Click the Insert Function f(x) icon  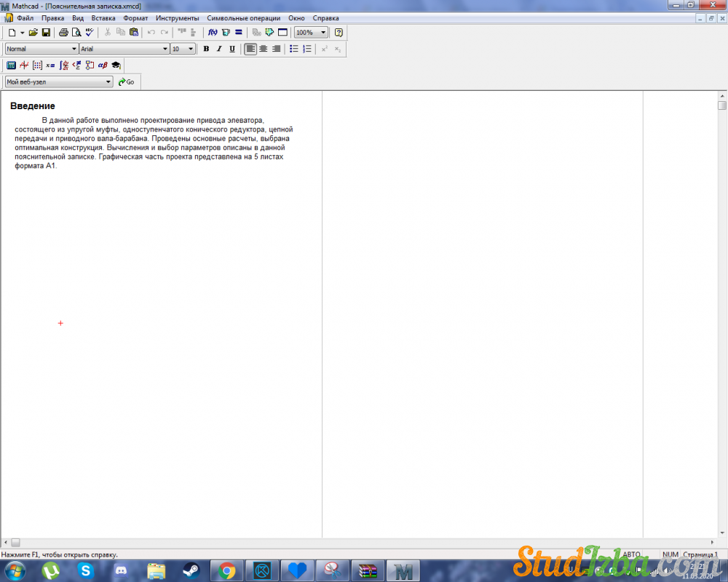tap(213, 33)
